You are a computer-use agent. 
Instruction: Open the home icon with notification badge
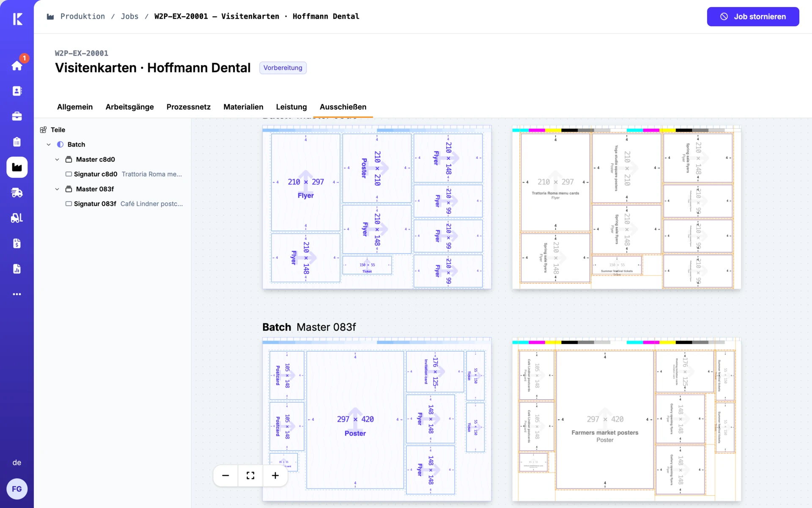click(x=17, y=65)
